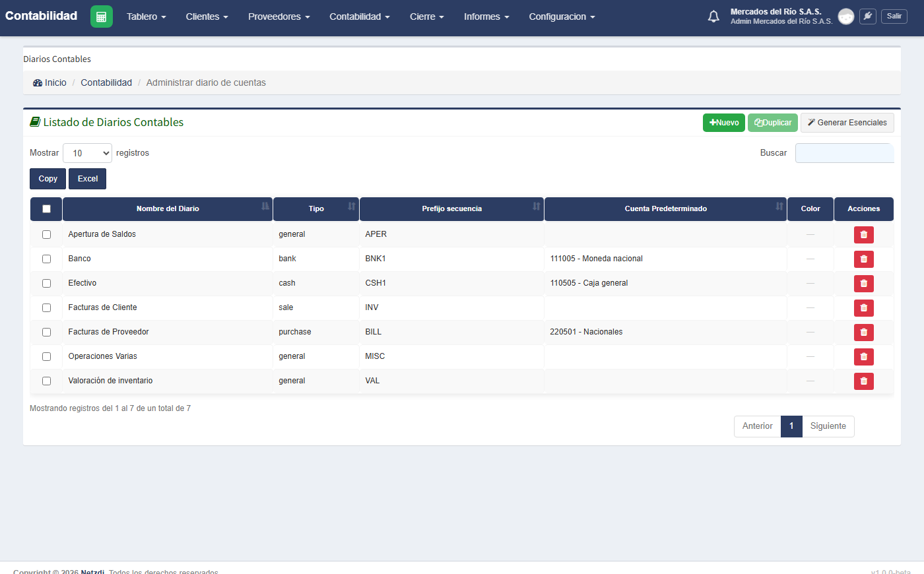Check the Apertura de Saldos row
Viewport: 924px width, 574px height.
[x=46, y=234]
